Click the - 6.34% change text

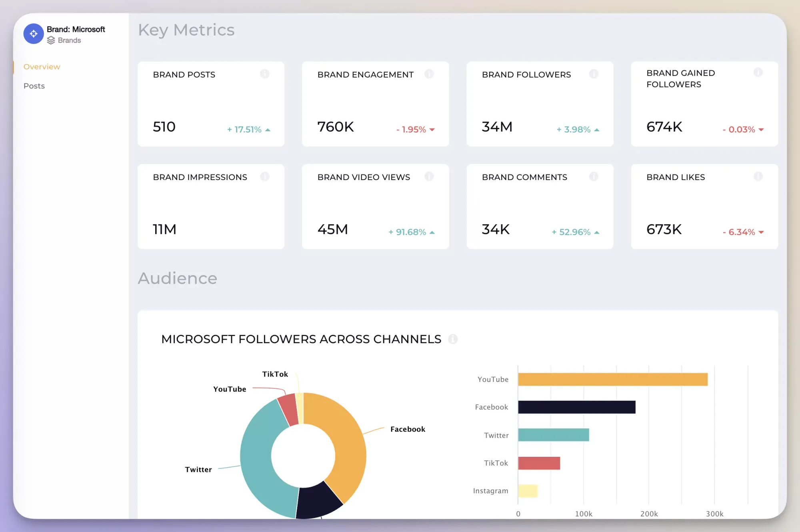click(739, 232)
